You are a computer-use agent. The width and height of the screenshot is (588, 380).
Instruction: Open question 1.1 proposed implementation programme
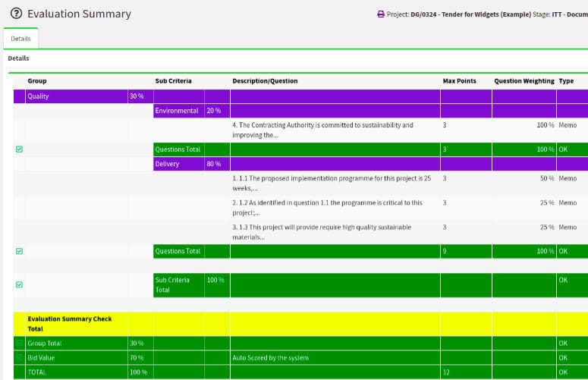point(331,183)
